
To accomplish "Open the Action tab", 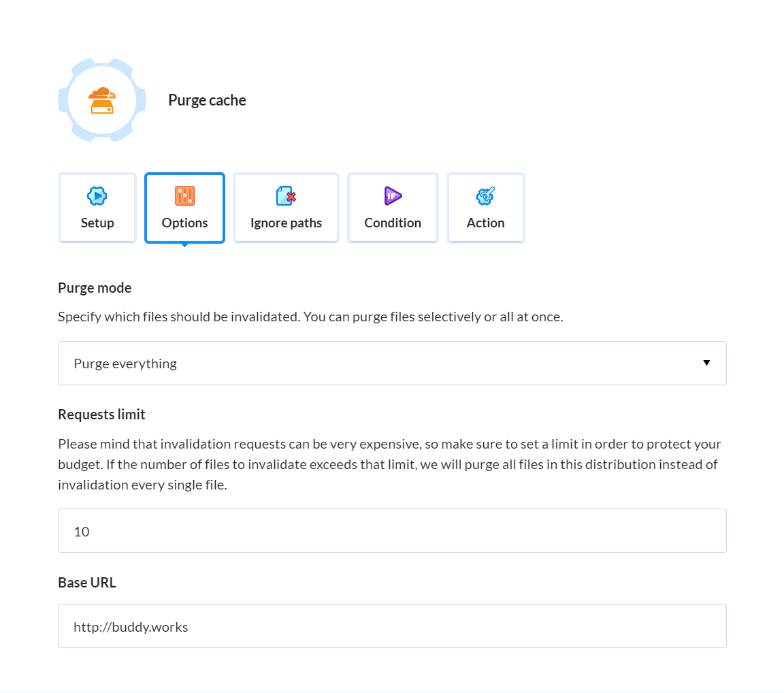I will click(x=485, y=223).
